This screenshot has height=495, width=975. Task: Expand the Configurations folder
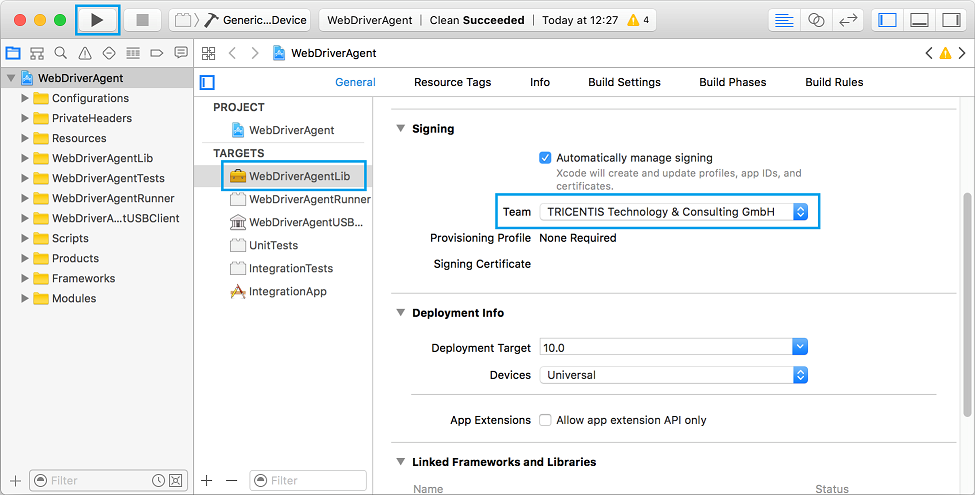click(x=25, y=98)
